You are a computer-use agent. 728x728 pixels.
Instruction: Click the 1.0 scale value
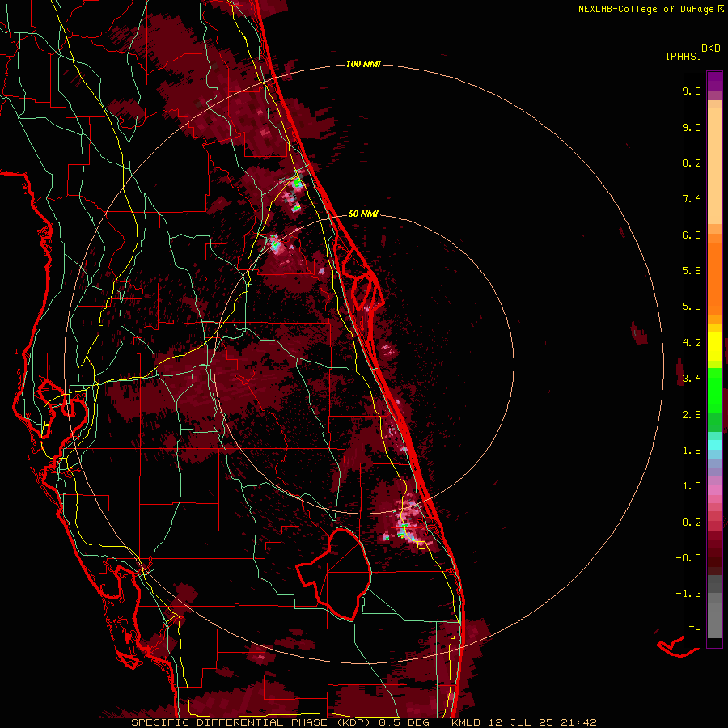tap(692, 486)
